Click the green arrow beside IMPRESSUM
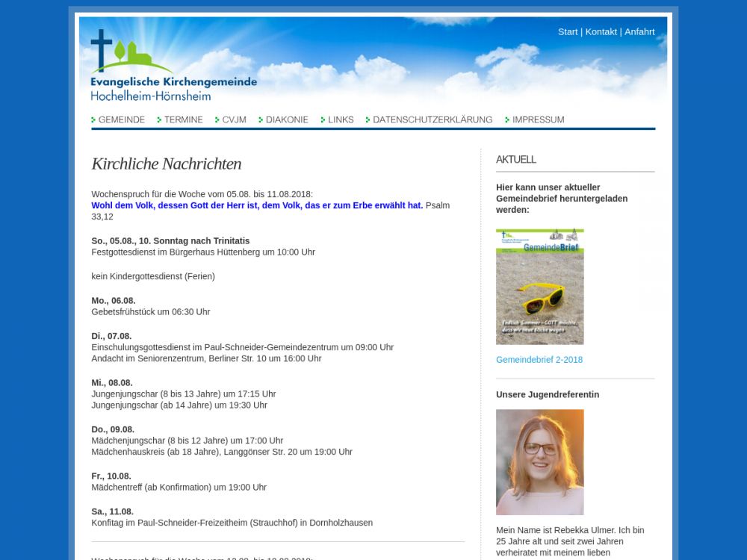 (x=508, y=120)
